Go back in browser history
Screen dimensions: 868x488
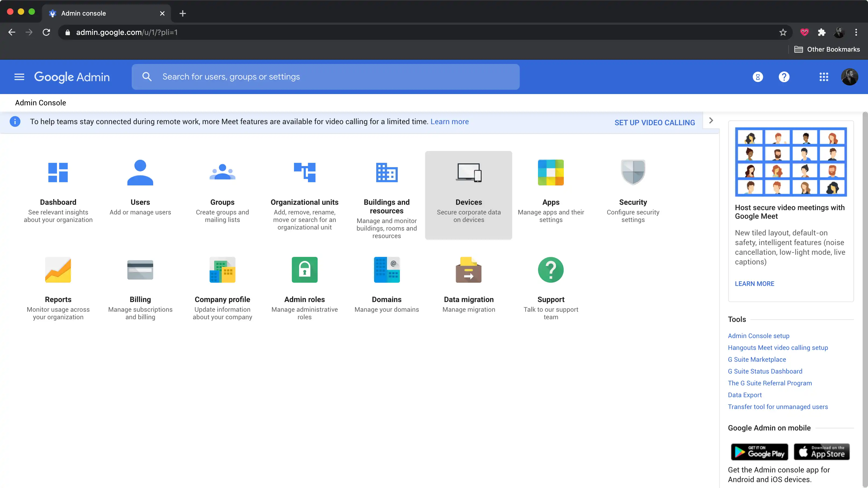point(12,32)
